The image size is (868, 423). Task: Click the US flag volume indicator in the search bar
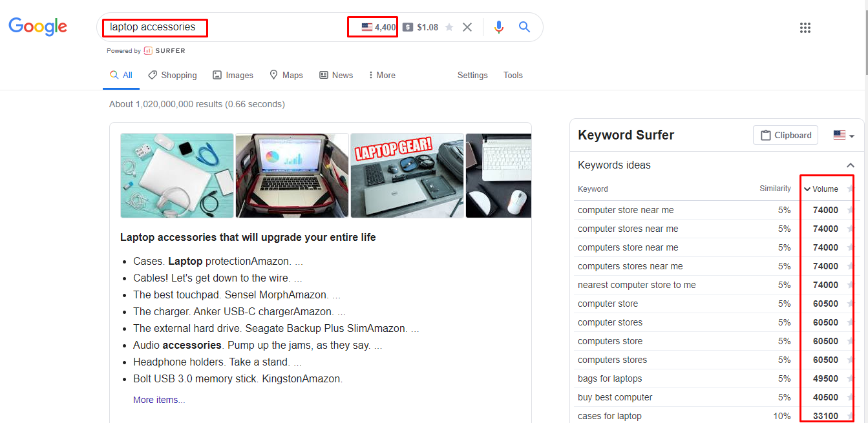379,27
